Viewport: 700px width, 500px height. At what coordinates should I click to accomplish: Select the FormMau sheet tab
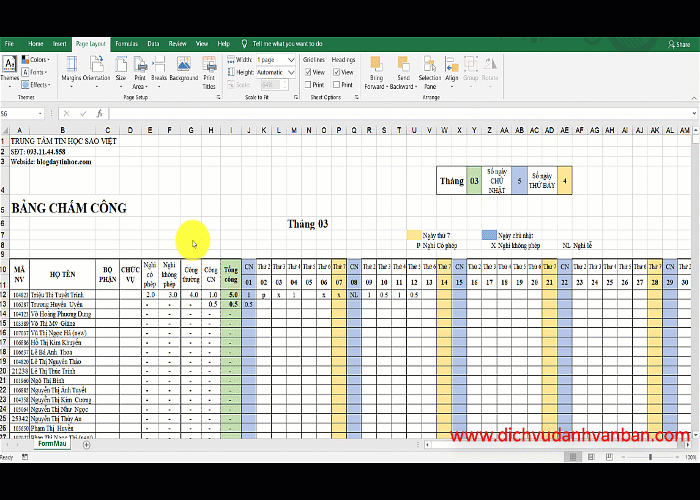coord(52,444)
